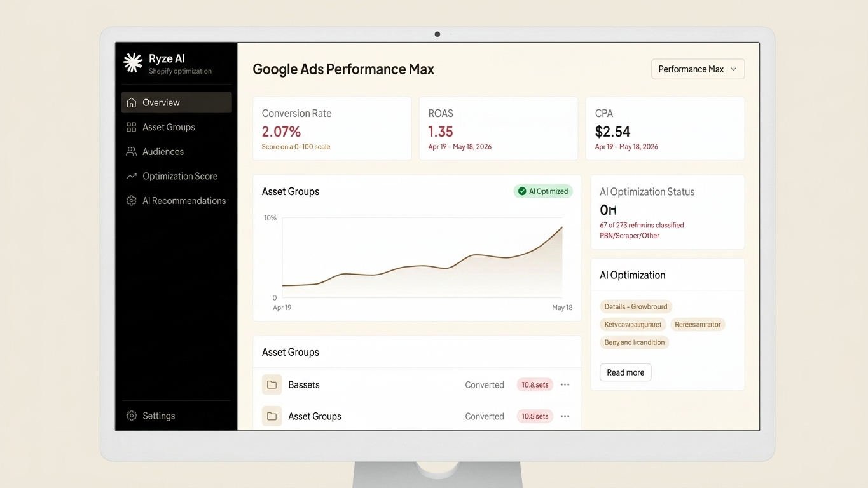This screenshot has width=868, height=488.
Task: Click the 67 of 273 classified text
Action: coord(642,225)
